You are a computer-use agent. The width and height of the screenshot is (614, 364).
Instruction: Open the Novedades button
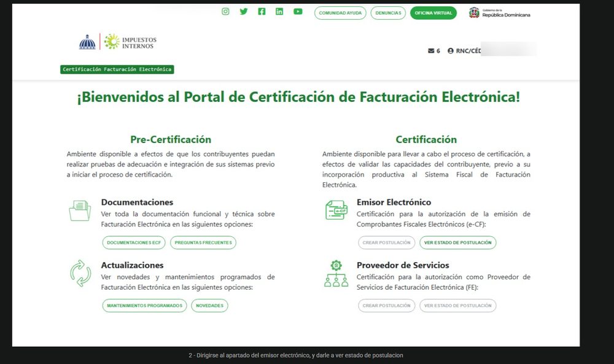click(209, 306)
